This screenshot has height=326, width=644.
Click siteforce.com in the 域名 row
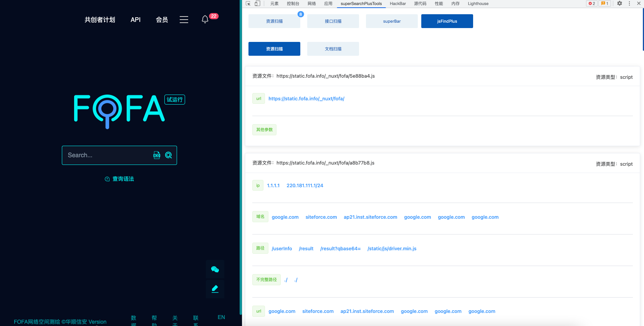tap(321, 217)
